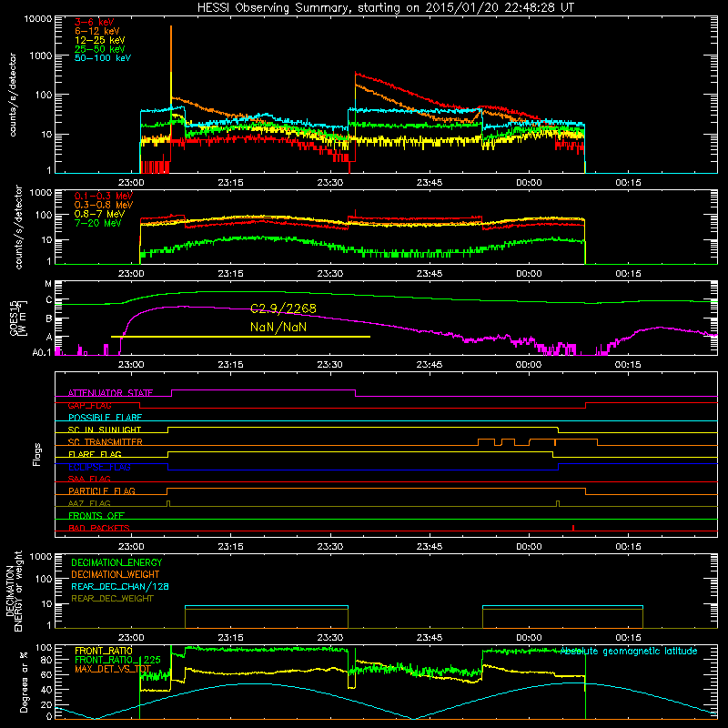Click the 'MAX_DET_VS_TOT' legend label
This screenshot has height=728, width=728.
coord(113,669)
